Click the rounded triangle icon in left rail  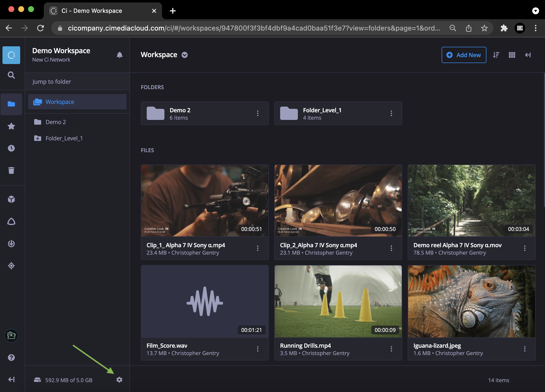11,221
